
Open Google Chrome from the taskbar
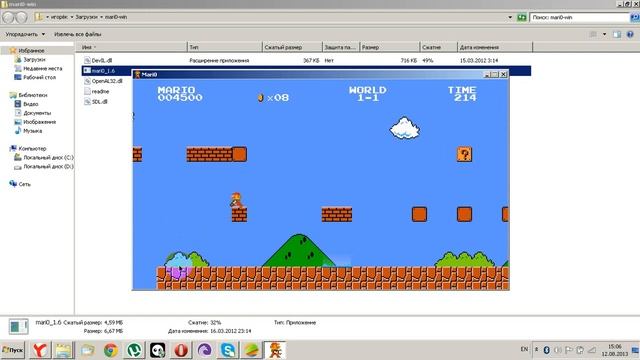(110, 350)
